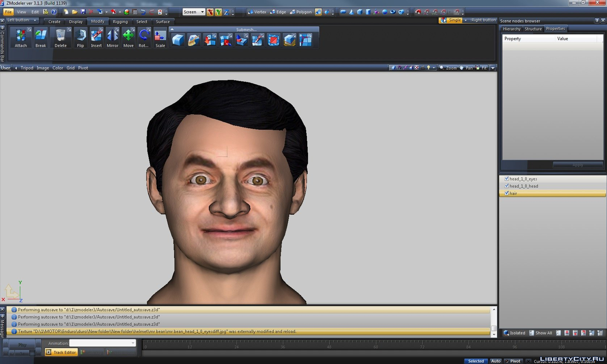Uncheck the head_1_0_eyes node checkbox

point(506,179)
